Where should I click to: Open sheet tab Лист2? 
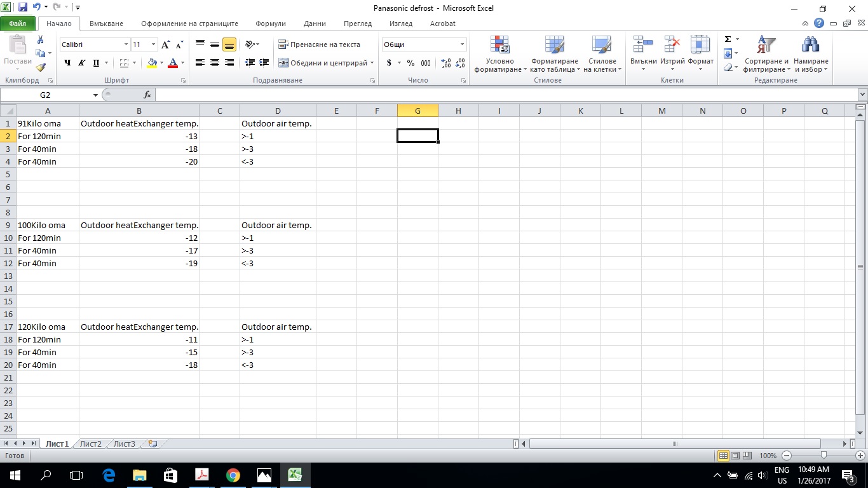[91, 444]
